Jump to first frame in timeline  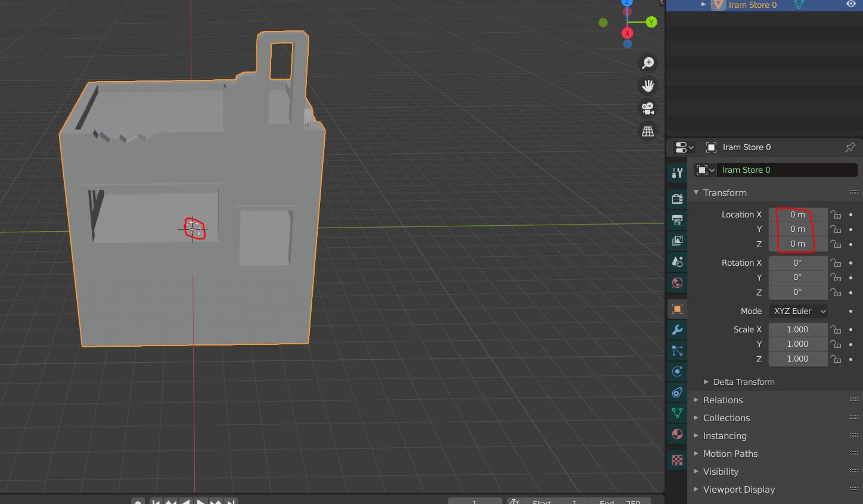click(156, 502)
